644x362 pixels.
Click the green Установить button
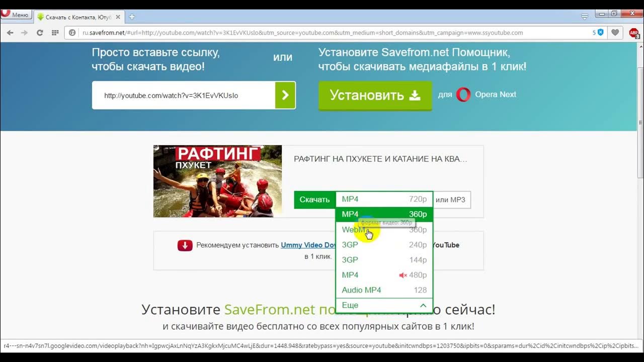[x=375, y=95]
